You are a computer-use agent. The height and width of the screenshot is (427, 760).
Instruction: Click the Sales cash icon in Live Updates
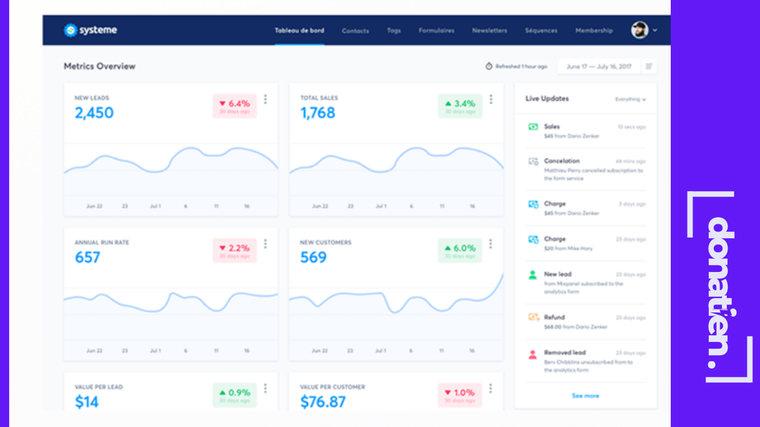533,127
